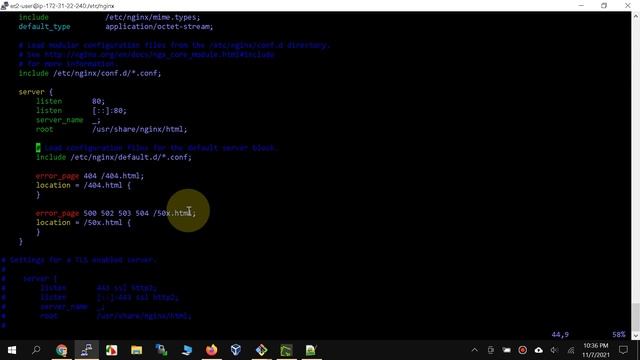
Task: Open the blue monitor app in taskbar
Action: [187, 350]
